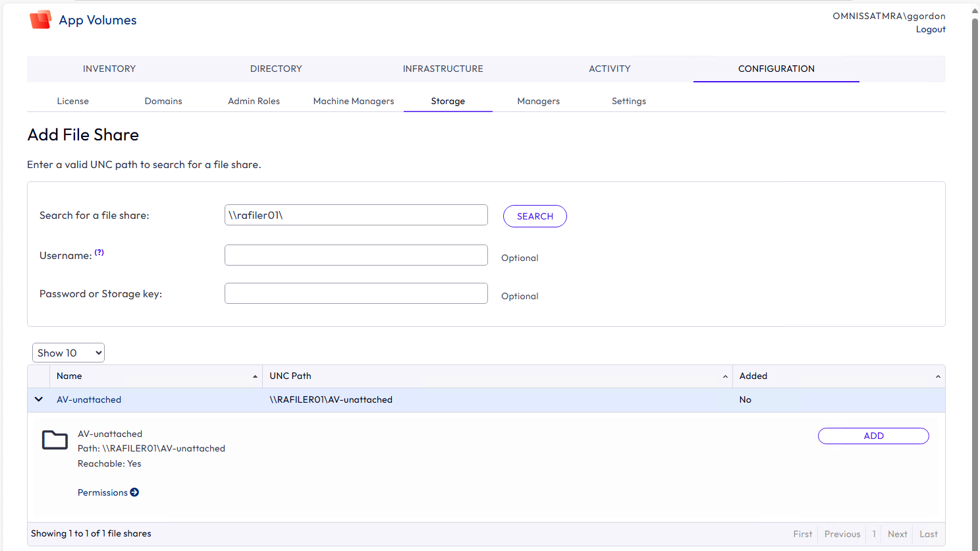Click the Permissions arrow icon
980x551 pixels.
point(134,492)
